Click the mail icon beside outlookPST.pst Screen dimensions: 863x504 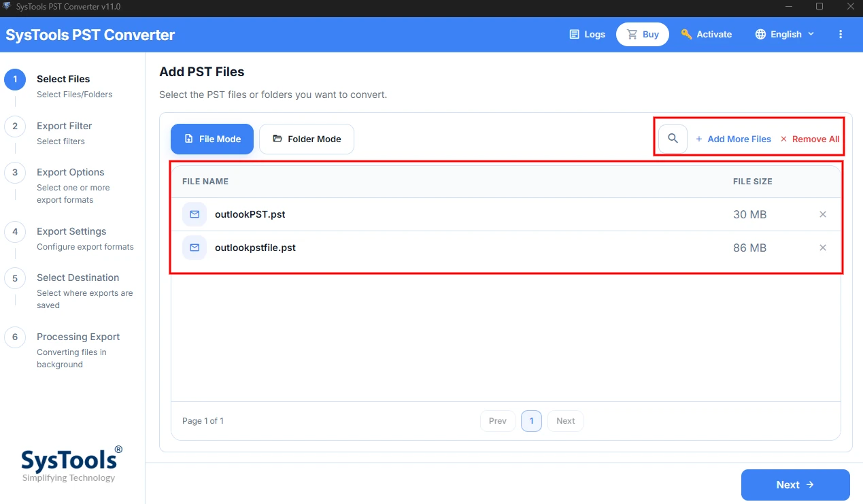194,214
